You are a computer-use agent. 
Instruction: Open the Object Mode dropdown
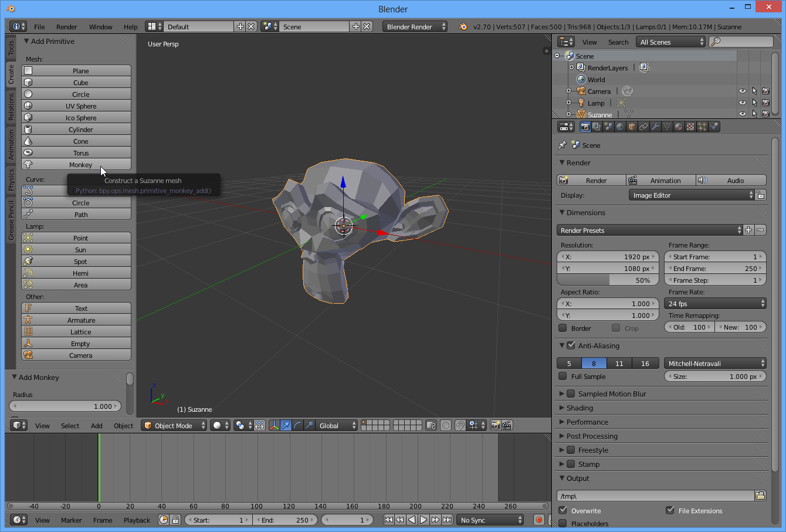(x=174, y=425)
